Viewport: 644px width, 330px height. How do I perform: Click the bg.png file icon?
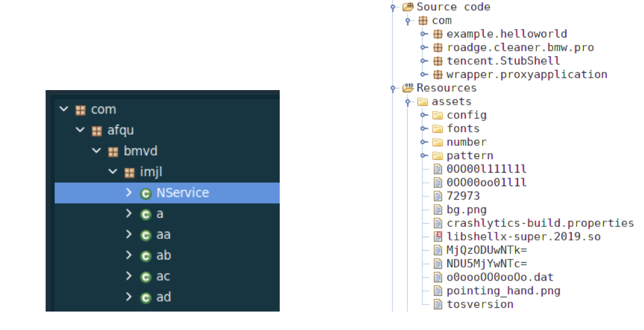click(438, 210)
